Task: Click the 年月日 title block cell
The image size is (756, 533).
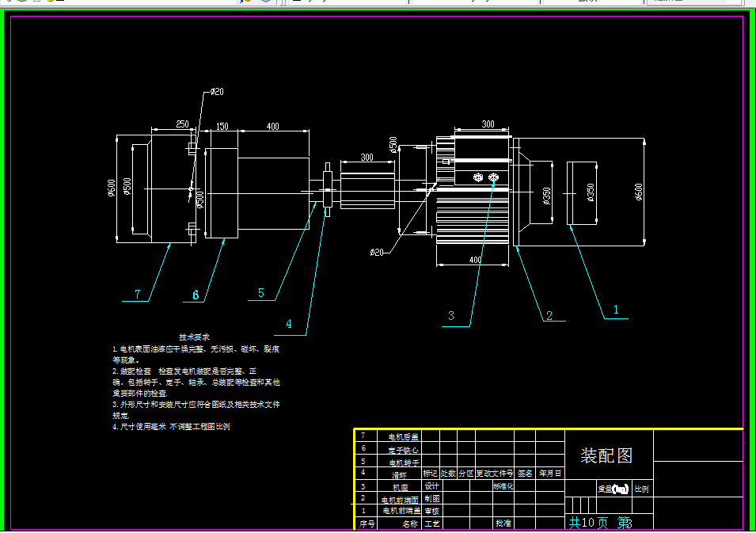Action: 550,474
